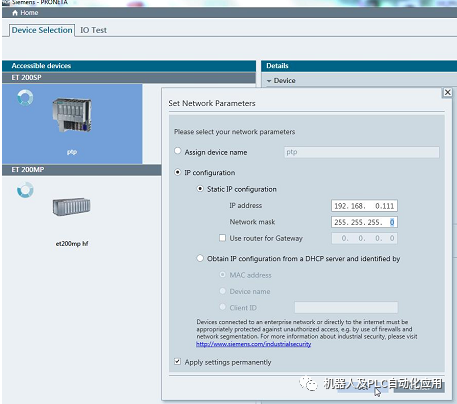The height and width of the screenshot is (404, 457).
Task: Select Client ID identification option
Action: click(x=222, y=307)
